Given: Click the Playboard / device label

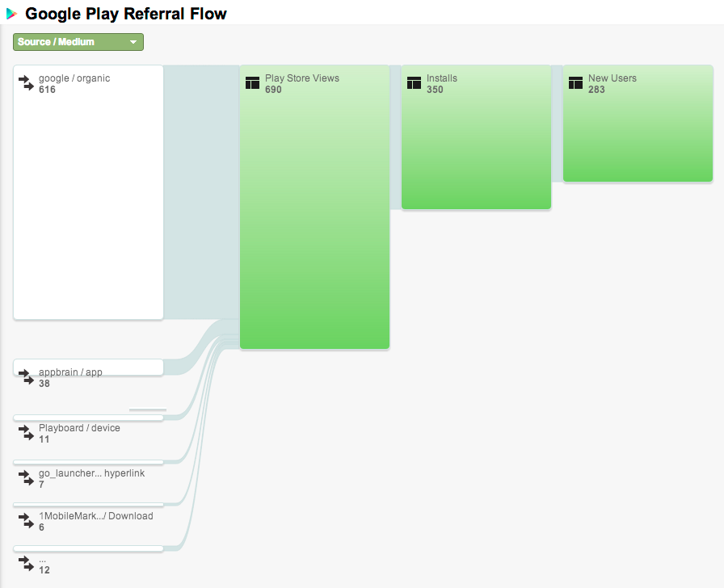Looking at the screenshot, I should tap(79, 428).
